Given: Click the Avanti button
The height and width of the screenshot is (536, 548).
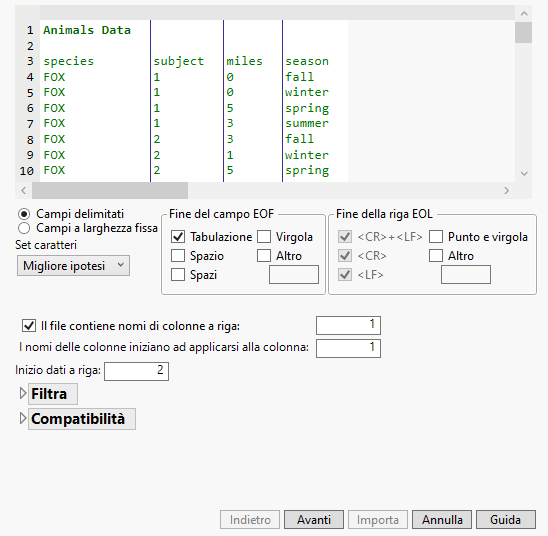Looking at the screenshot, I should (x=314, y=520).
